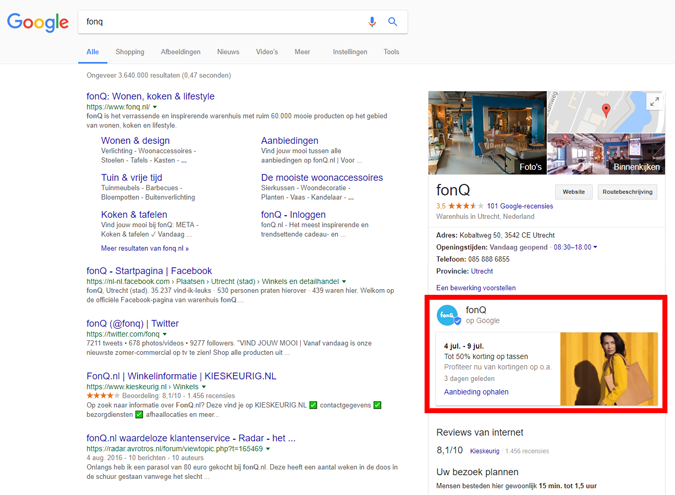Open FonQ.nl Winkelinformatie KIESKEURIG.NL result
This screenshot has width=675, height=495.
click(181, 376)
